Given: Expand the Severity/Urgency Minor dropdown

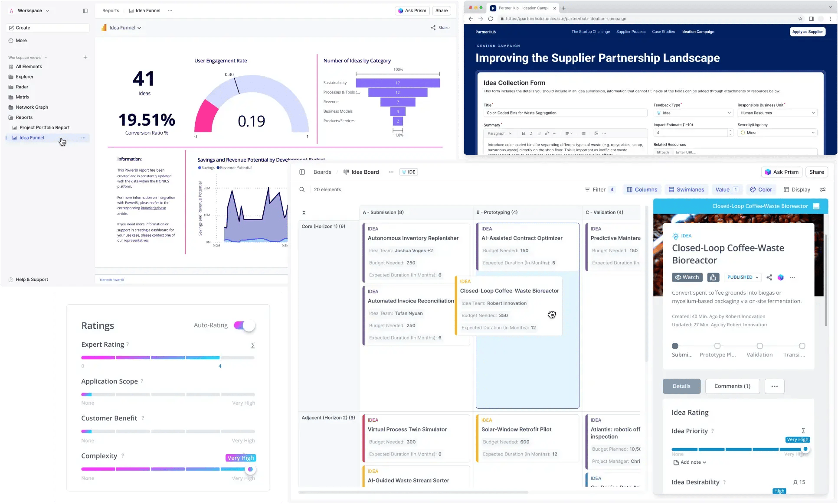Looking at the screenshot, I should (x=777, y=133).
